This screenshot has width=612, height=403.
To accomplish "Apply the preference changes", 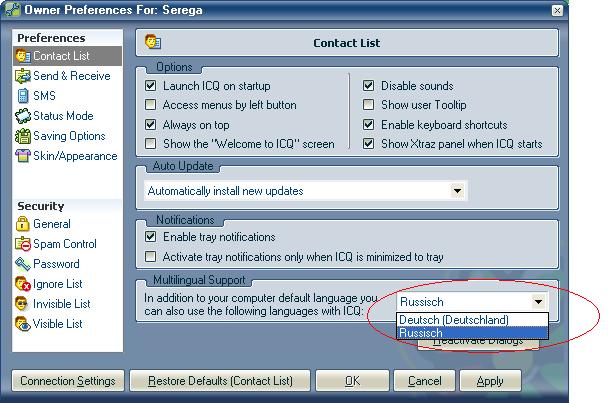I will (x=490, y=381).
